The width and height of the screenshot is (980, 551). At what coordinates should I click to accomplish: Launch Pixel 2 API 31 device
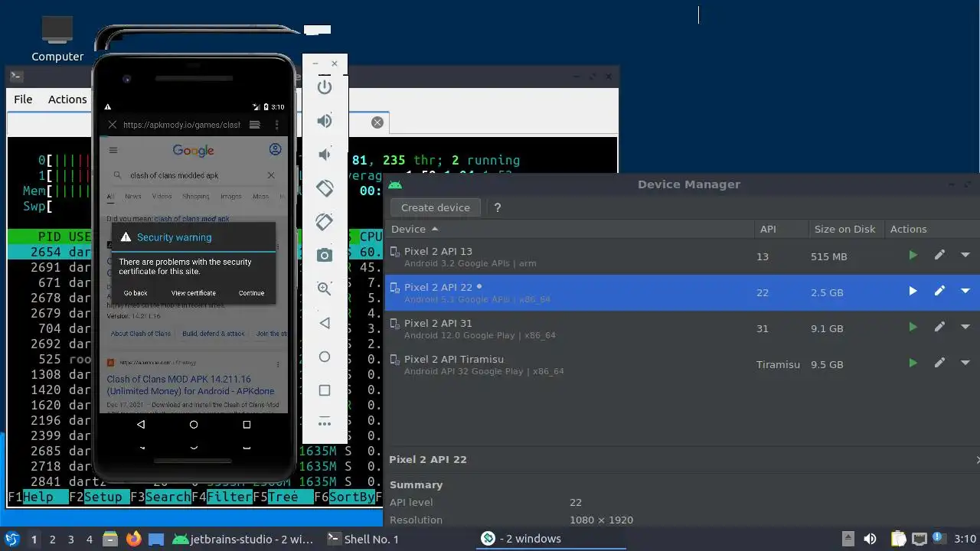click(x=913, y=328)
